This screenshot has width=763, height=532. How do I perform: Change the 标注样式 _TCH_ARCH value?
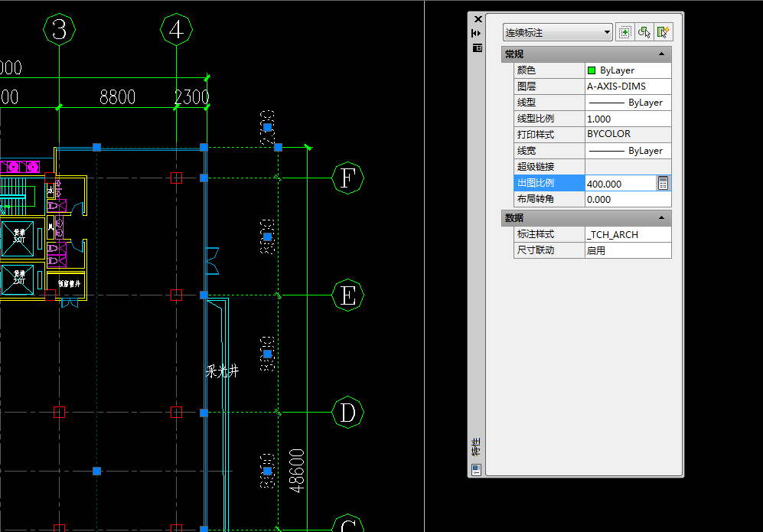pos(628,234)
